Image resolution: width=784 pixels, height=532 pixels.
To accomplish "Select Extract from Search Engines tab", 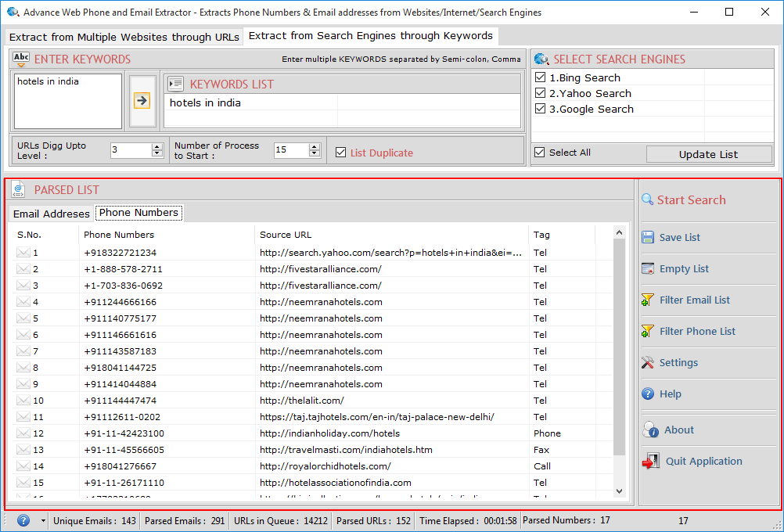I will (371, 36).
